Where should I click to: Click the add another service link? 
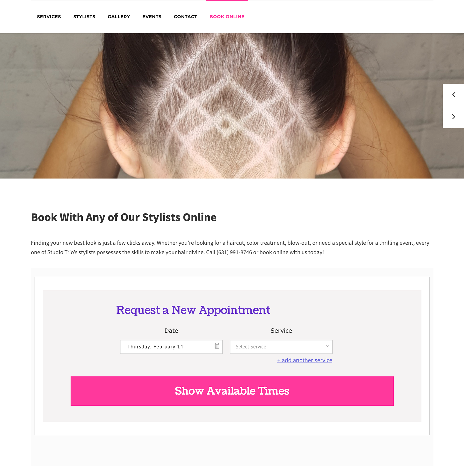pyautogui.click(x=305, y=360)
